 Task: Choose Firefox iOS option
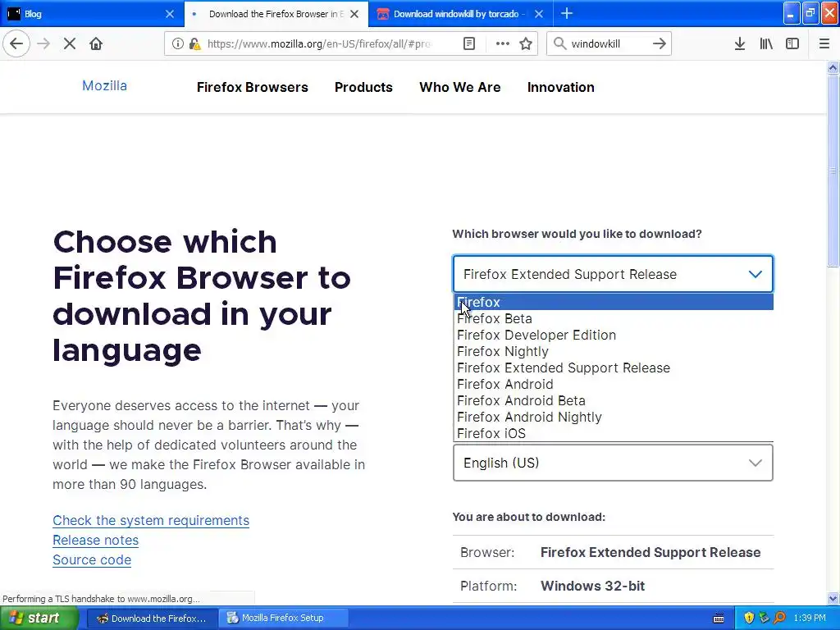[614, 433]
